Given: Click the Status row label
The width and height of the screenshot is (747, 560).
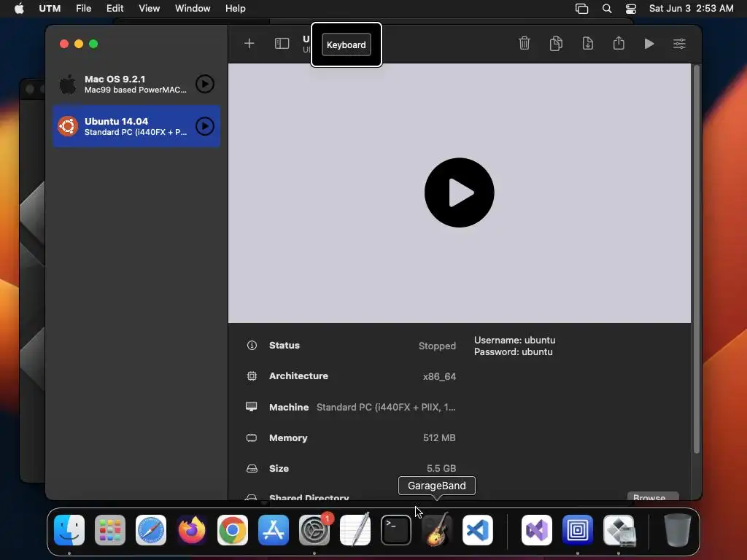Looking at the screenshot, I should (x=285, y=345).
